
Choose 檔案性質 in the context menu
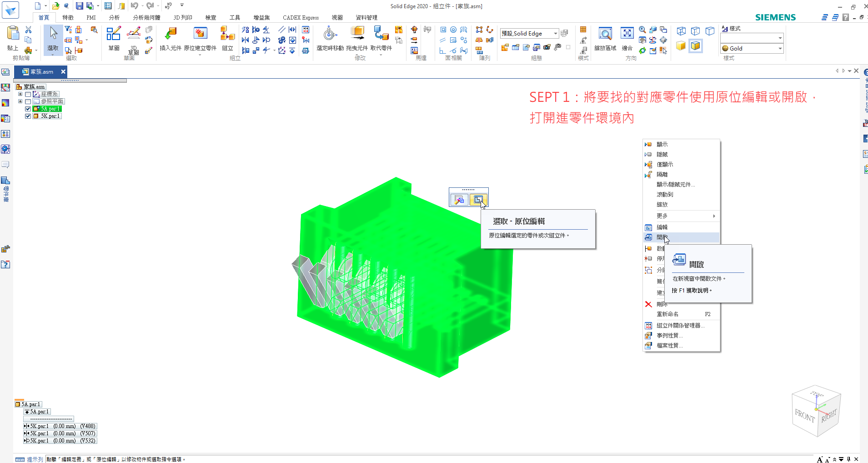click(681, 345)
